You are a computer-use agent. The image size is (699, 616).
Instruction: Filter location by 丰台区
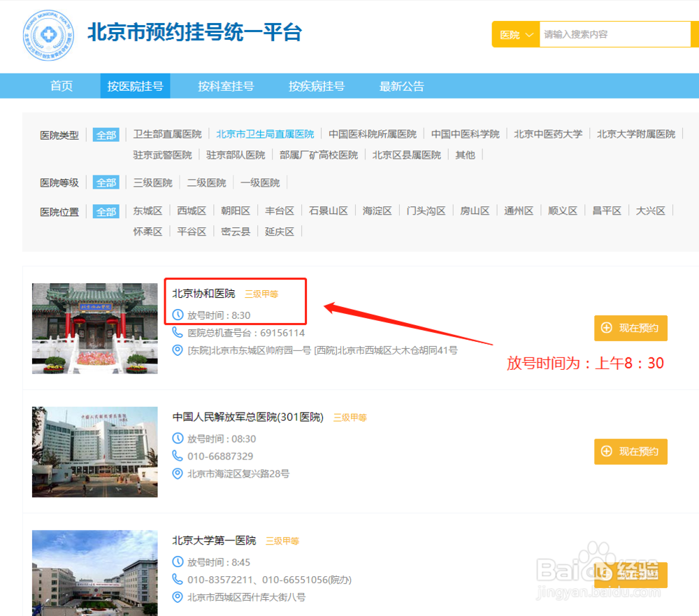(280, 210)
